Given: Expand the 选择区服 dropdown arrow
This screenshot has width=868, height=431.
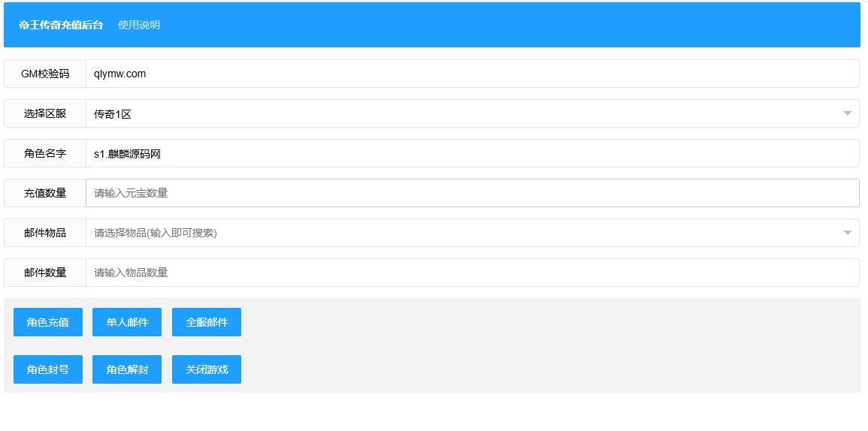Looking at the screenshot, I should (x=847, y=113).
